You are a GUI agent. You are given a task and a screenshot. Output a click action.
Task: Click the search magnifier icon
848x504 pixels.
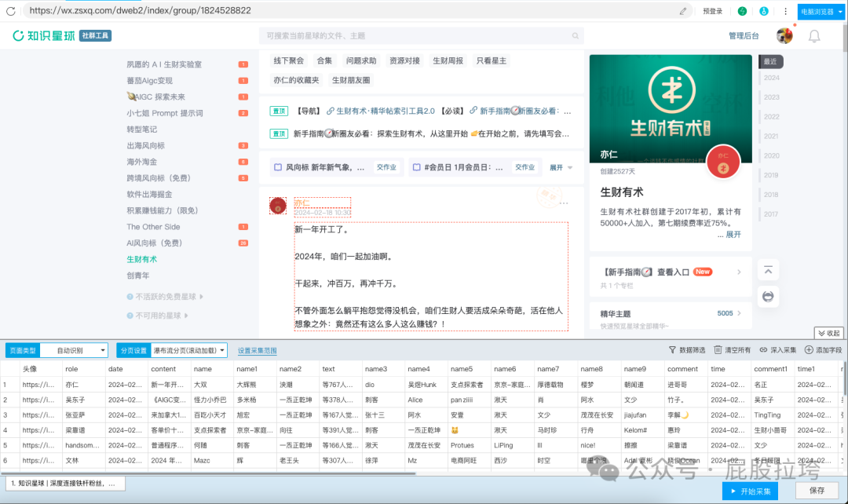click(x=576, y=35)
